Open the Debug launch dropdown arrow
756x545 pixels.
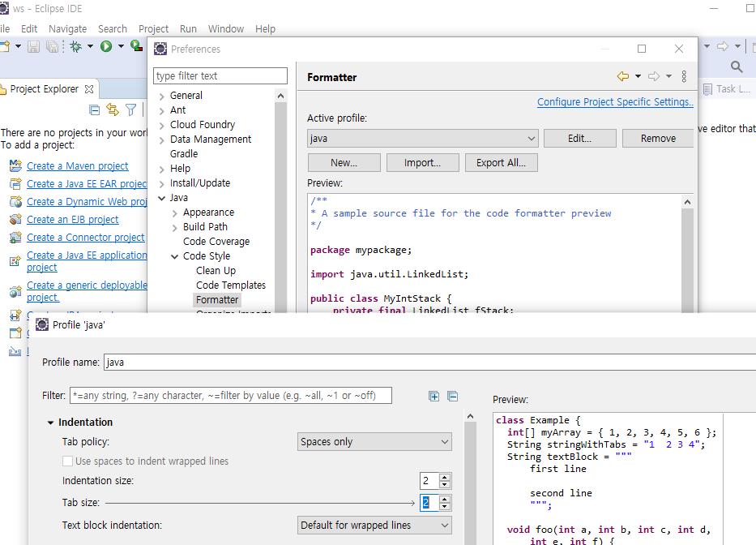(x=90, y=46)
